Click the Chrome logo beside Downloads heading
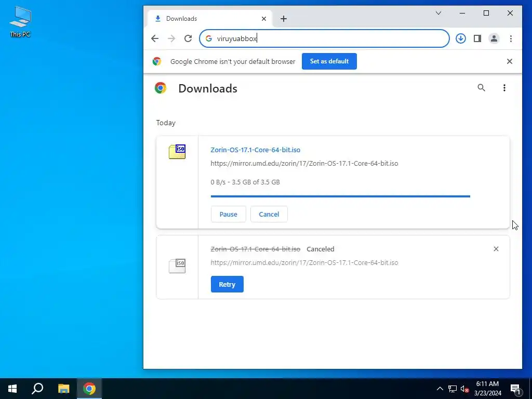Screen dimensions: 532x399 tap(161, 88)
